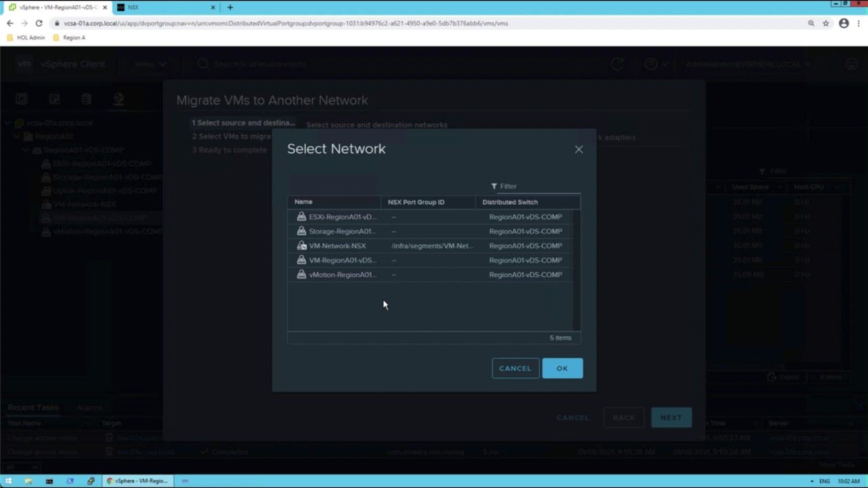Open the Chrome profile menu
Screen dimensions: 868x488
coord(844,23)
